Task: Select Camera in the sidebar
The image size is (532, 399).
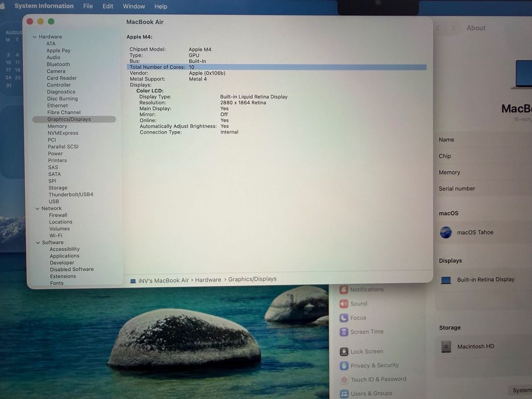Action: [x=56, y=71]
